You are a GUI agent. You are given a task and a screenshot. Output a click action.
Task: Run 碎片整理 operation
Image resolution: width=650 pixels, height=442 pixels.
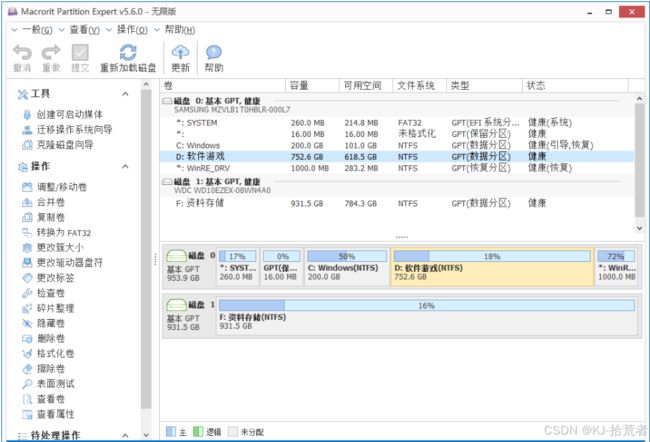pyautogui.click(x=48, y=308)
